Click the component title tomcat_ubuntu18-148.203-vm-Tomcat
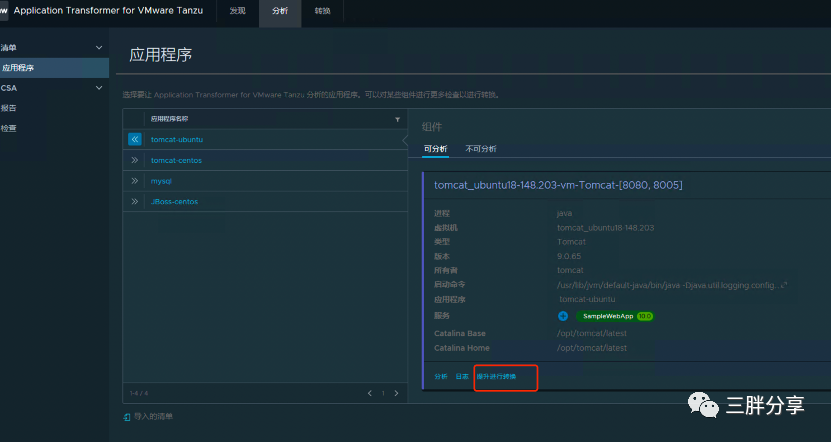 [558, 185]
